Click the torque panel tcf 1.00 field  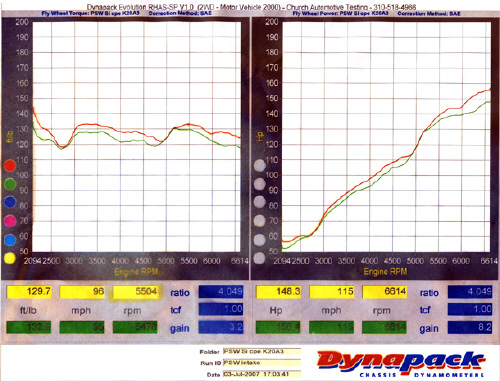[x=221, y=309]
